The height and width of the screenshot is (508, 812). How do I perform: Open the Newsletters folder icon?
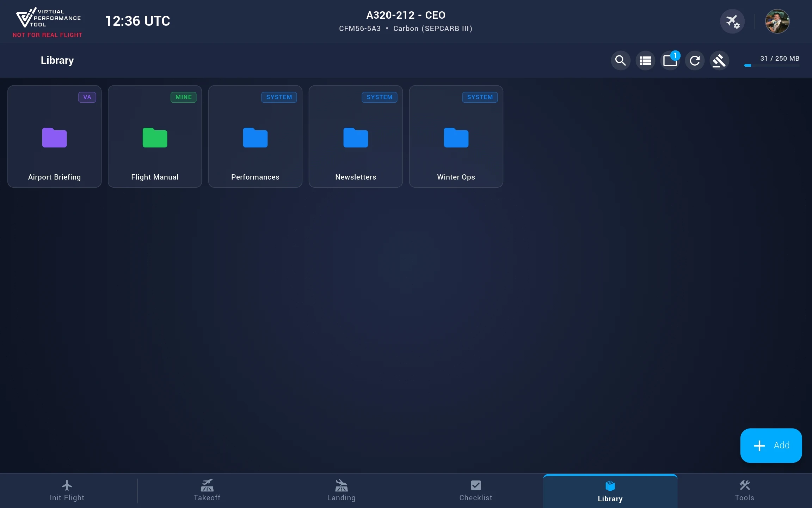click(x=356, y=138)
